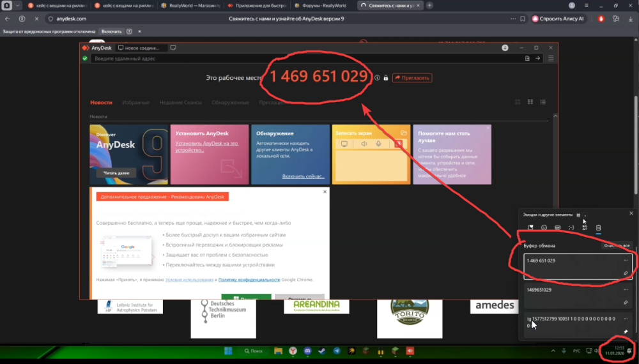This screenshot has width=639, height=364.
Task: Open the screen icon tab next to Новое соединение
Action: pyautogui.click(x=173, y=48)
